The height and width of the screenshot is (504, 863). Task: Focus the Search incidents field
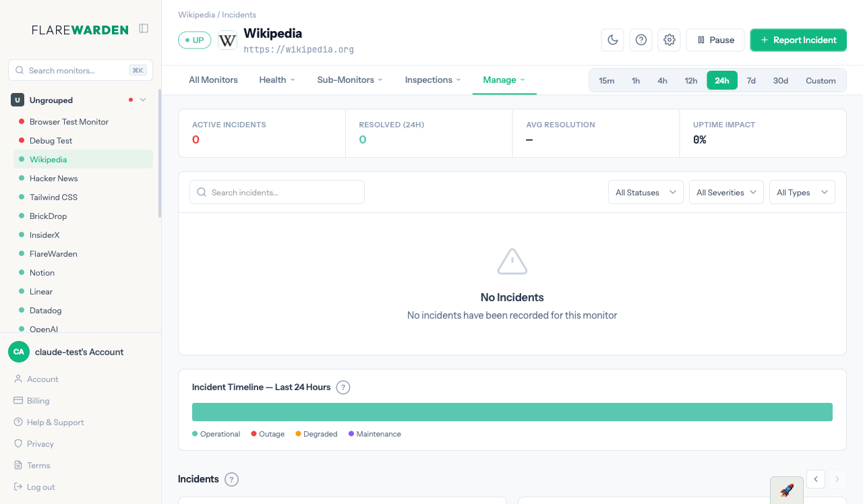tap(277, 192)
